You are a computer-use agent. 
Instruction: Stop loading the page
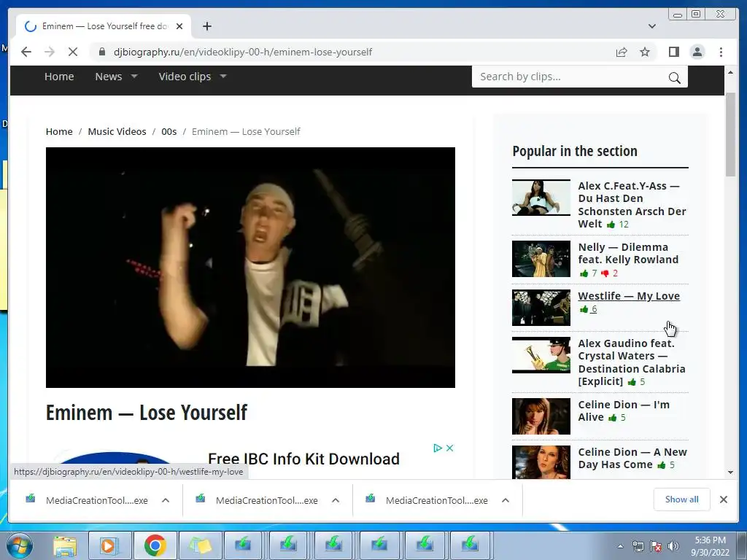73,52
